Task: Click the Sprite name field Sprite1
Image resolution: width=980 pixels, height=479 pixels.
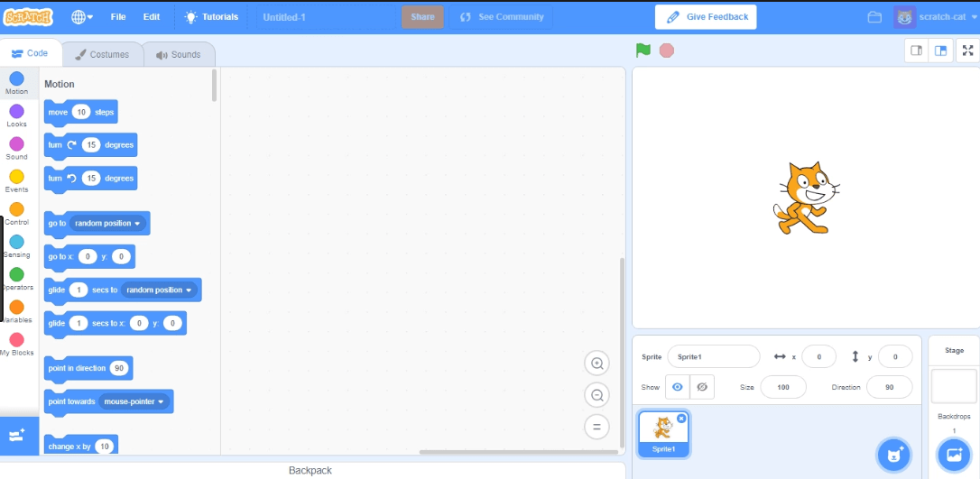Action: click(714, 356)
